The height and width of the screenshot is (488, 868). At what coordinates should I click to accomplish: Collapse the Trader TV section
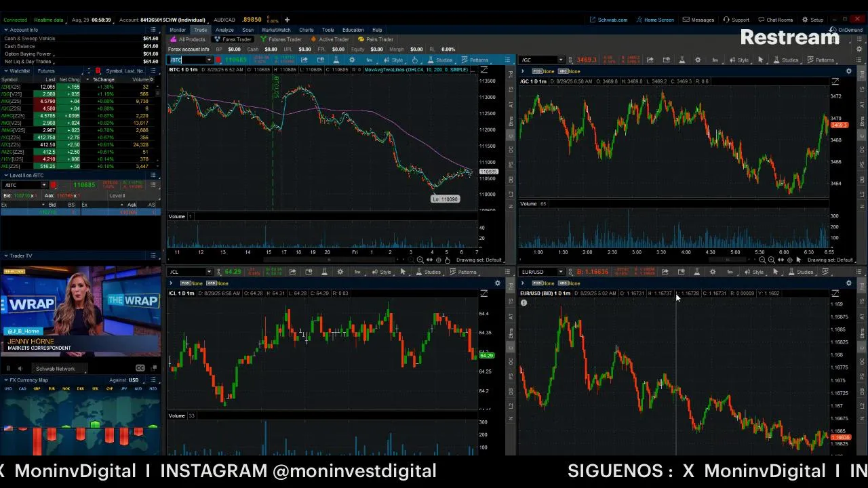click(5, 256)
